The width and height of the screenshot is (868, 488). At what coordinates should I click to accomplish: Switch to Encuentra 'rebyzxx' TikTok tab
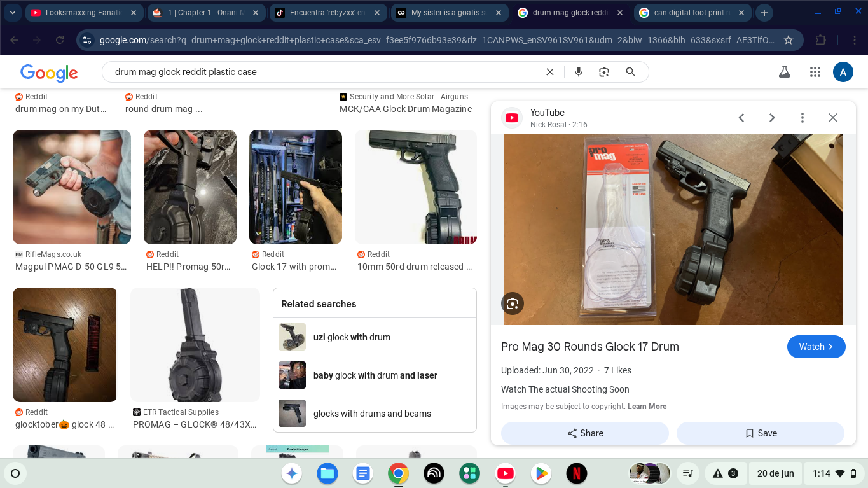[x=328, y=13]
